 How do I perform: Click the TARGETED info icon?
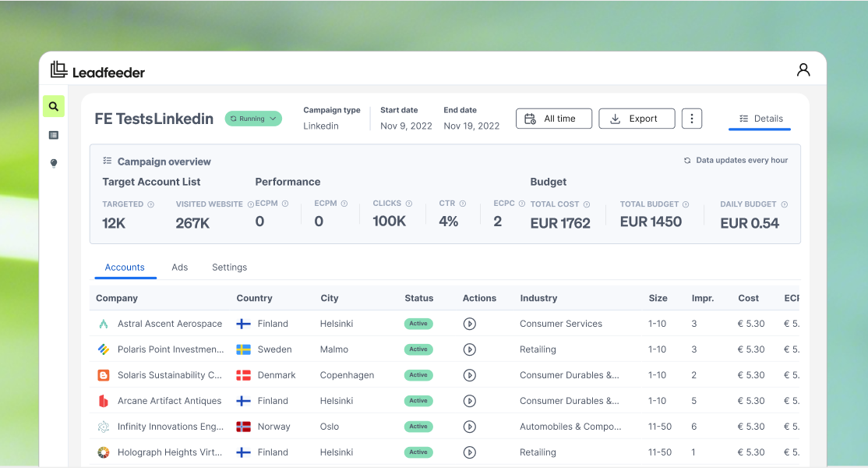(x=150, y=204)
